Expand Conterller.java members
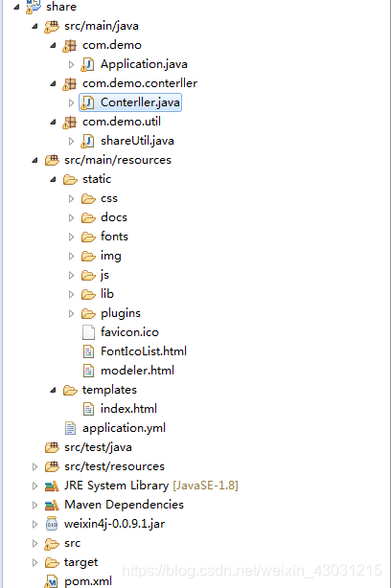The width and height of the screenshot is (391, 588). [x=71, y=102]
